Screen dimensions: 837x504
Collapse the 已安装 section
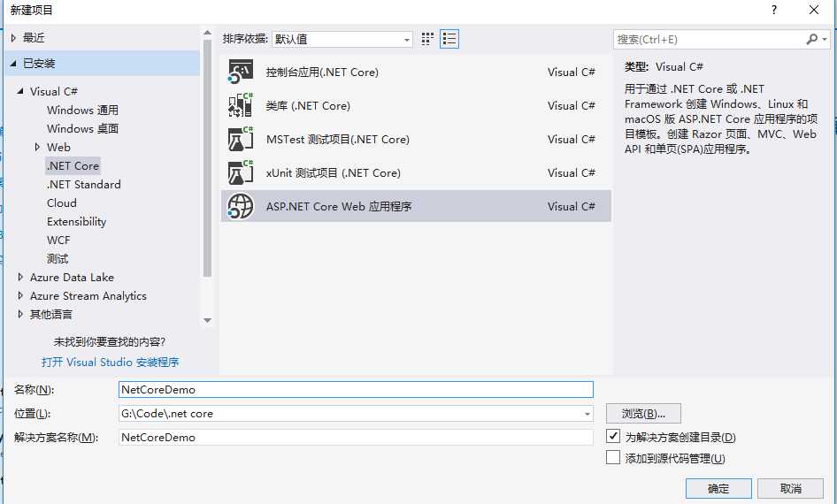(x=13, y=64)
